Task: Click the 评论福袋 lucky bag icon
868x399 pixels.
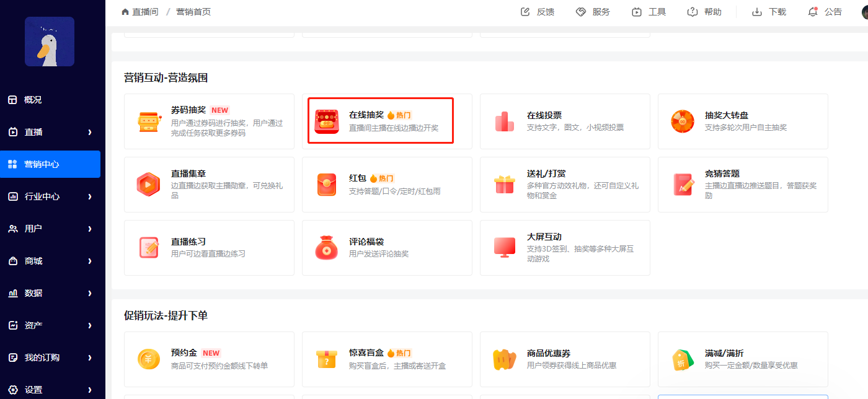Action: tap(327, 248)
